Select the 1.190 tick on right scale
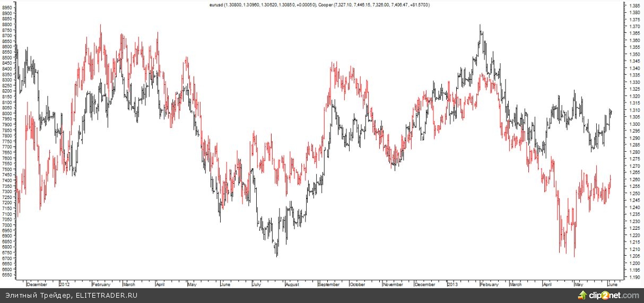This screenshot has height=303, width=644. pyautogui.click(x=633, y=277)
